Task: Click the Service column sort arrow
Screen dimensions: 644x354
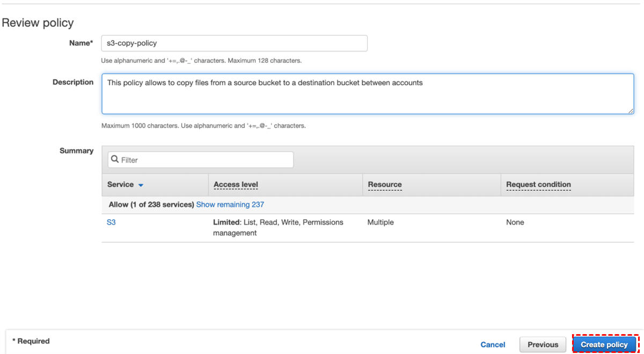Action: point(141,185)
